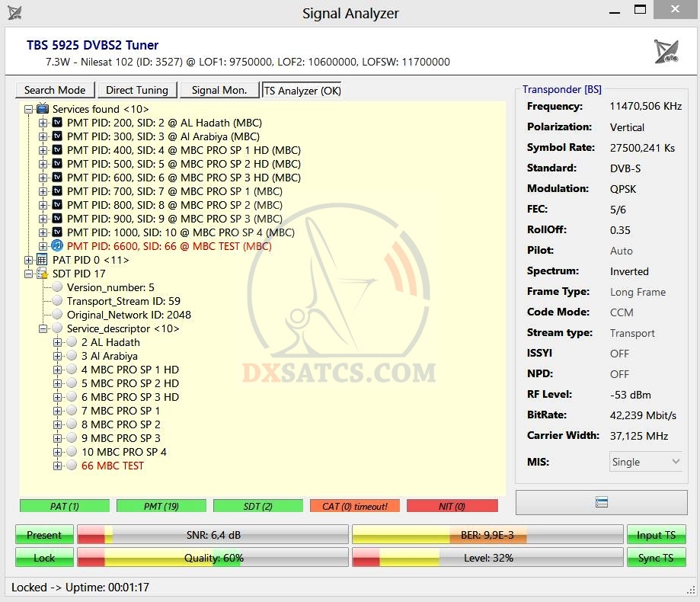Click the PAT PID 0 table icon

pos(42,259)
